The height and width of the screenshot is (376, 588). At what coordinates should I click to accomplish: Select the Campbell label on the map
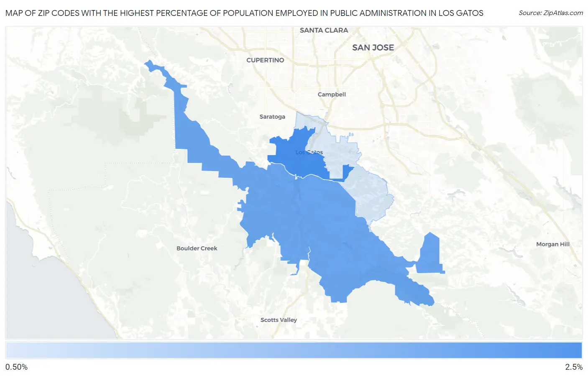click(332, 95)
